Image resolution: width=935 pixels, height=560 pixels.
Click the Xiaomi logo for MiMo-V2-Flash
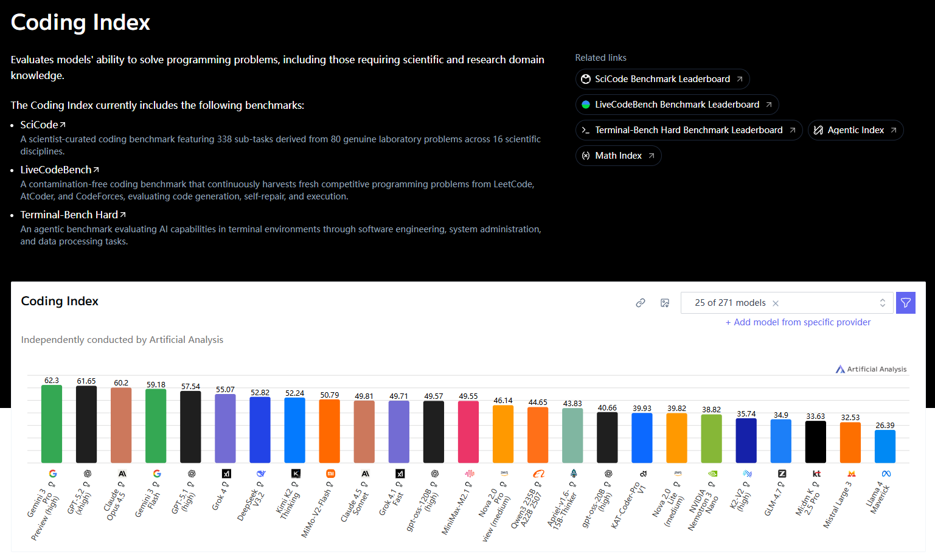coord(330,474)
